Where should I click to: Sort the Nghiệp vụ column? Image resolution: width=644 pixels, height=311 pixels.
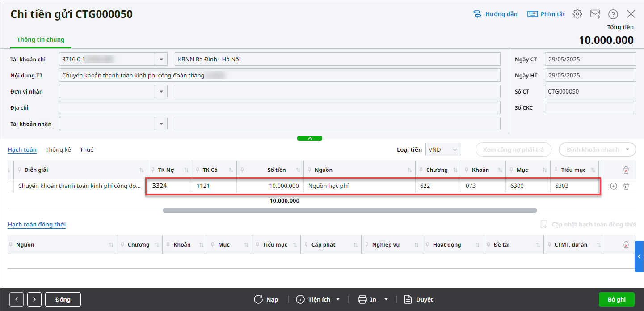pos(417,245)
